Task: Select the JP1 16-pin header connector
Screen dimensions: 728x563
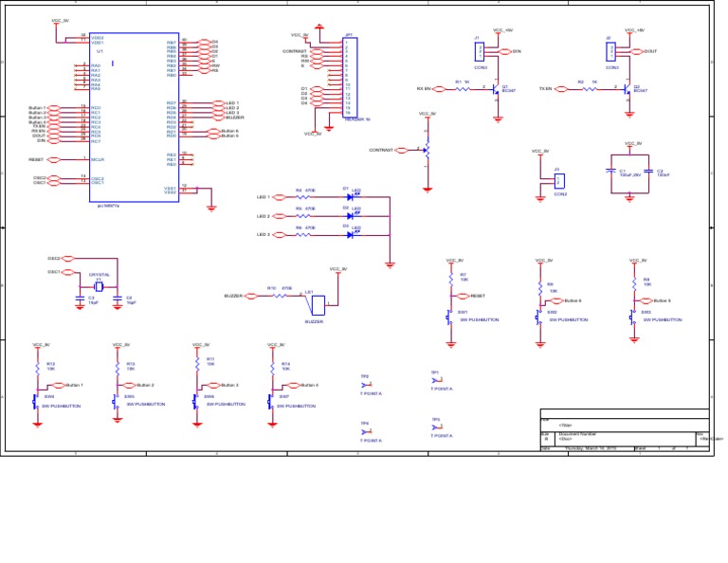Action: 350,78
